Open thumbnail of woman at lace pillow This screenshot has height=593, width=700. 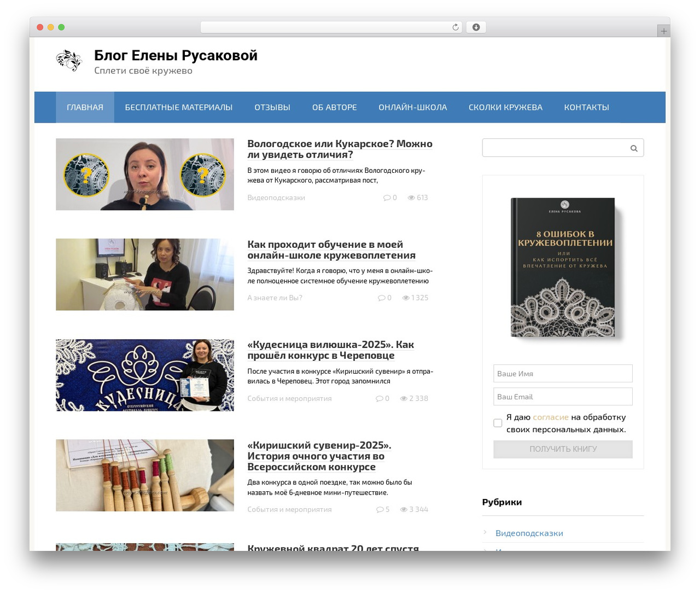pyautogui.click(x=145, y=275)
